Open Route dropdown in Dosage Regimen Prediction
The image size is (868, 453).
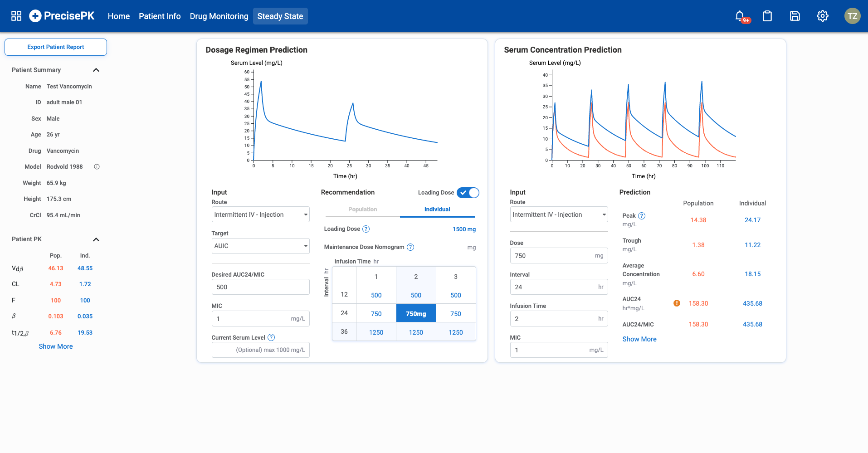point(260,214)
